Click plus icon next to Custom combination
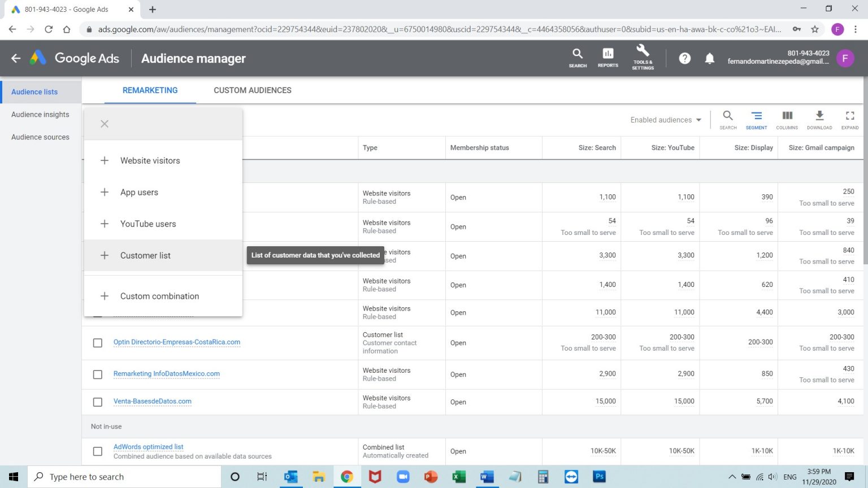This screenshot has height=488, width=868. point(105,296)
